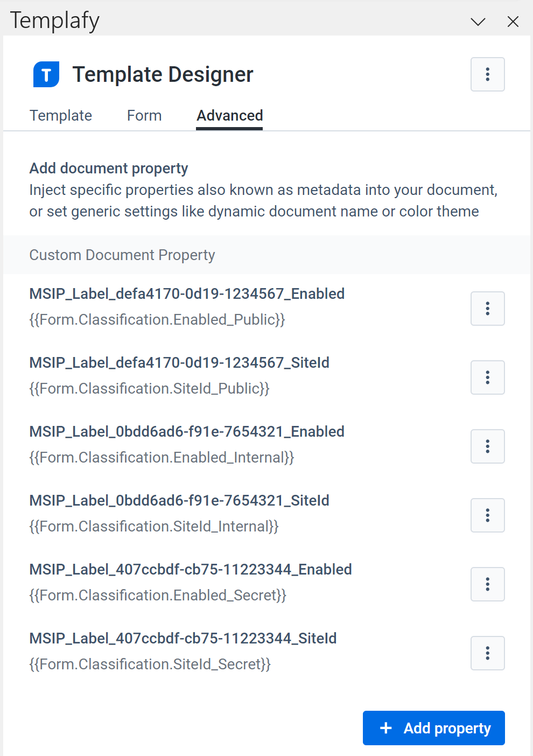
Task: Click the Custom Document Property section header
Action: click(122, 255)
